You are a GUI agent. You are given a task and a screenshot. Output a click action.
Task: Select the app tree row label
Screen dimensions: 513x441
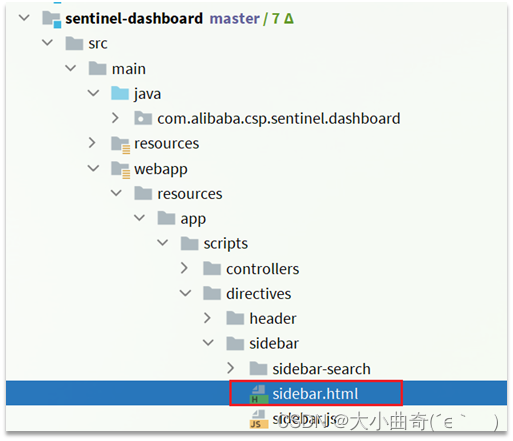193,220
